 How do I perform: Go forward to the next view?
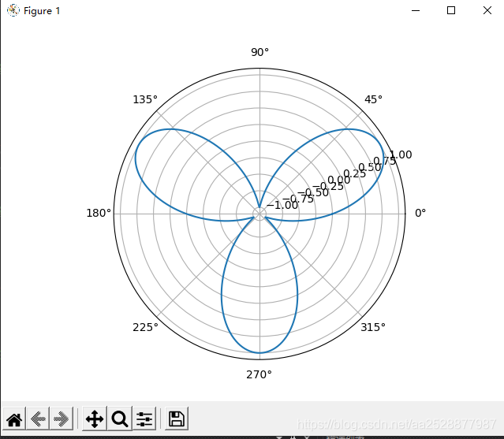pos(61,419)
